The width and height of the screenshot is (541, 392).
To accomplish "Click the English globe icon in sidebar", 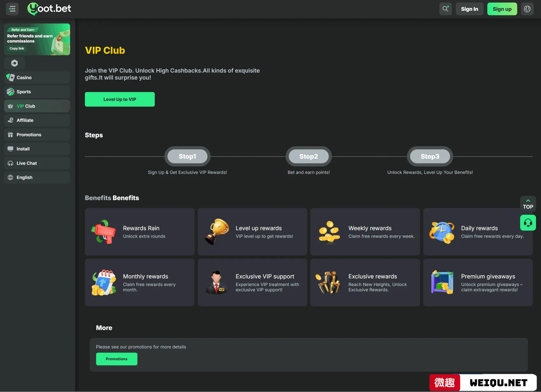I will (x=11, y=178).
